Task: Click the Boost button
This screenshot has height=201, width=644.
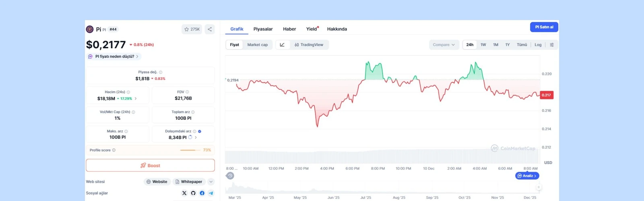Action: pyautogui.click(x=150, y=165)
